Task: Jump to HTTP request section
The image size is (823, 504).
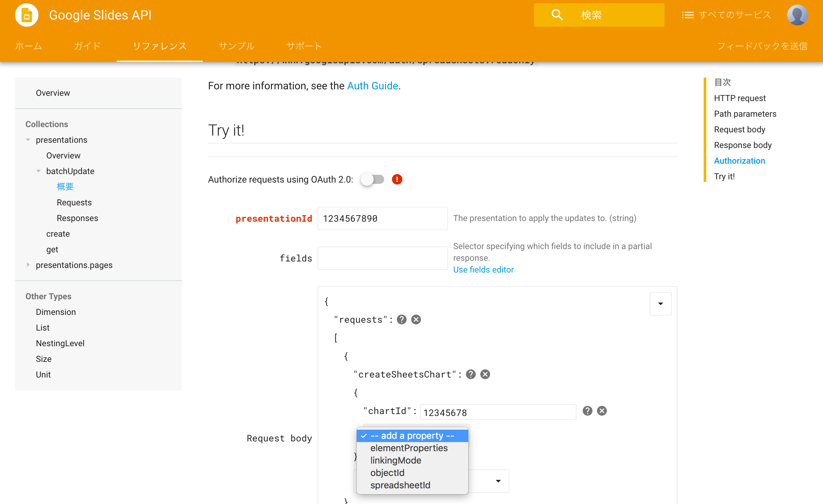Action: [740, 98]
